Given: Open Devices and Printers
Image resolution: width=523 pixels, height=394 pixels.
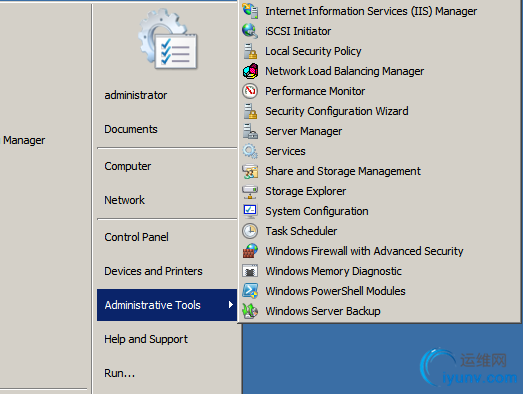Looking at the screenshot, I should 153,271.
